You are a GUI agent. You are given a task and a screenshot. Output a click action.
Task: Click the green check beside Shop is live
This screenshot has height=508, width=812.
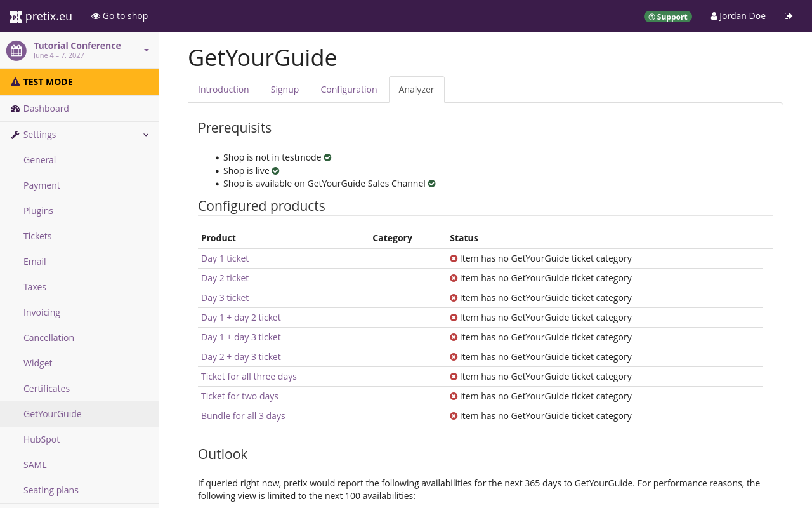pos(275,170)
